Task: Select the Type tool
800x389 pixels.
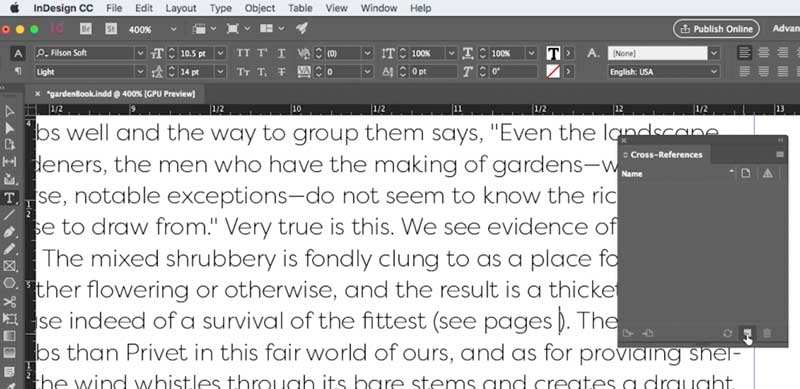Action: pyautogui.click(x=10, y=198)
